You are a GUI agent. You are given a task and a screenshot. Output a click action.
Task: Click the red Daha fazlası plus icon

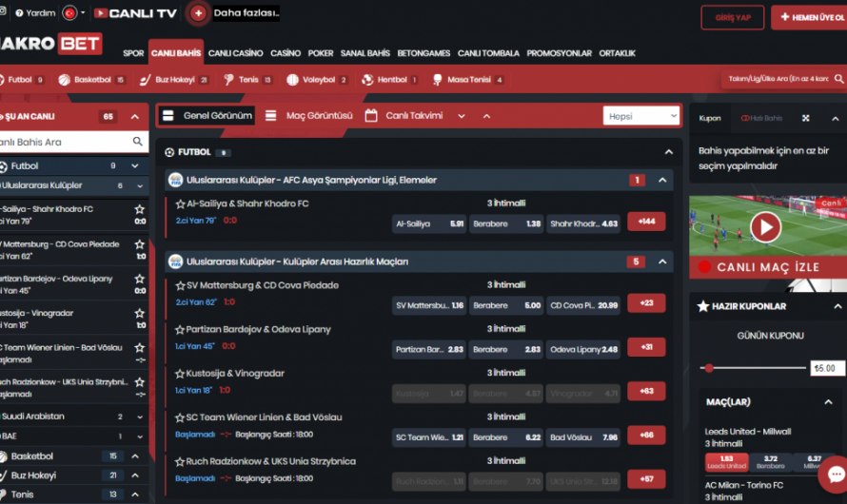198,13
